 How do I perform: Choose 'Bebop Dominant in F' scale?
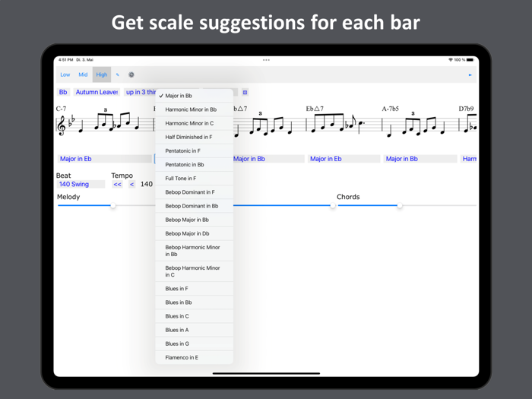[x=194, y=192]
